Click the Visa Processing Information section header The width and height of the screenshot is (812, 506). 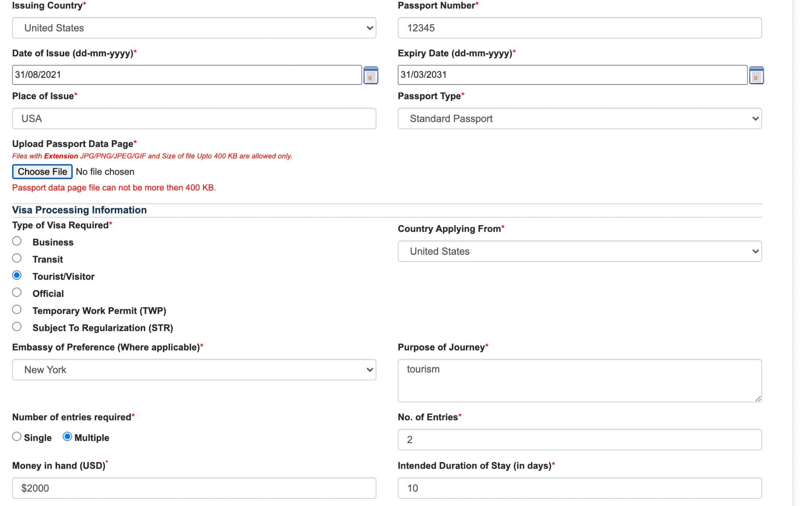coord(79,209)
